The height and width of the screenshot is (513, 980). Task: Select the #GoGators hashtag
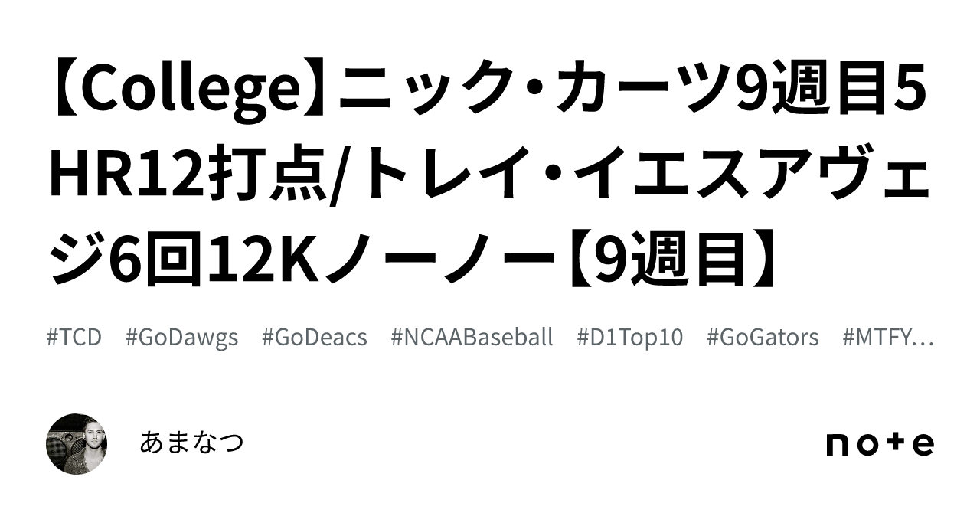(763, 337)
